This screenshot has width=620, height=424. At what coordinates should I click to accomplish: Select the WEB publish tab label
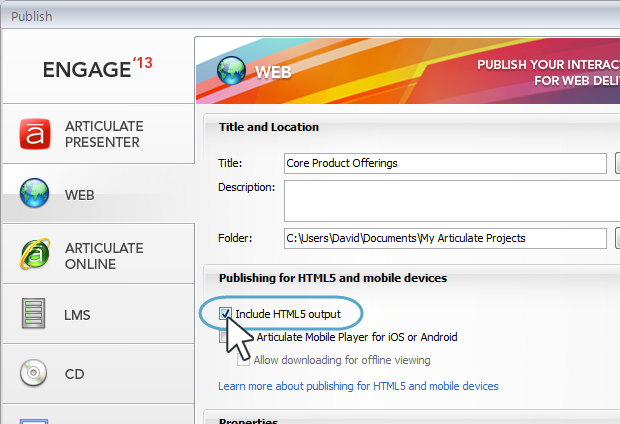tap(79, 195)
